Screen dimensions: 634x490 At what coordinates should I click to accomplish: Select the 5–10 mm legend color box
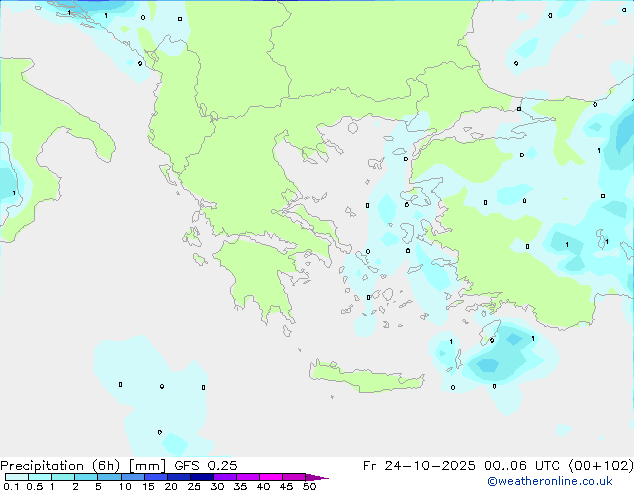[x=109, y=477]
